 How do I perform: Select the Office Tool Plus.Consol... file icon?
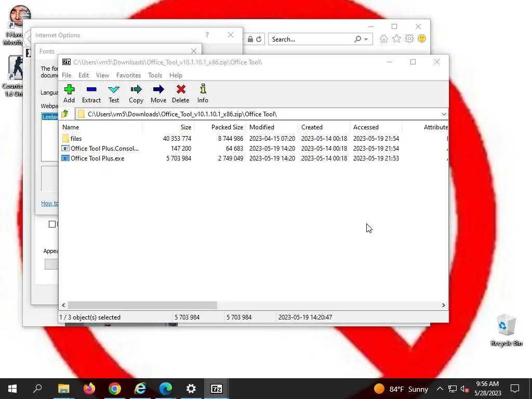pos(65,148)
